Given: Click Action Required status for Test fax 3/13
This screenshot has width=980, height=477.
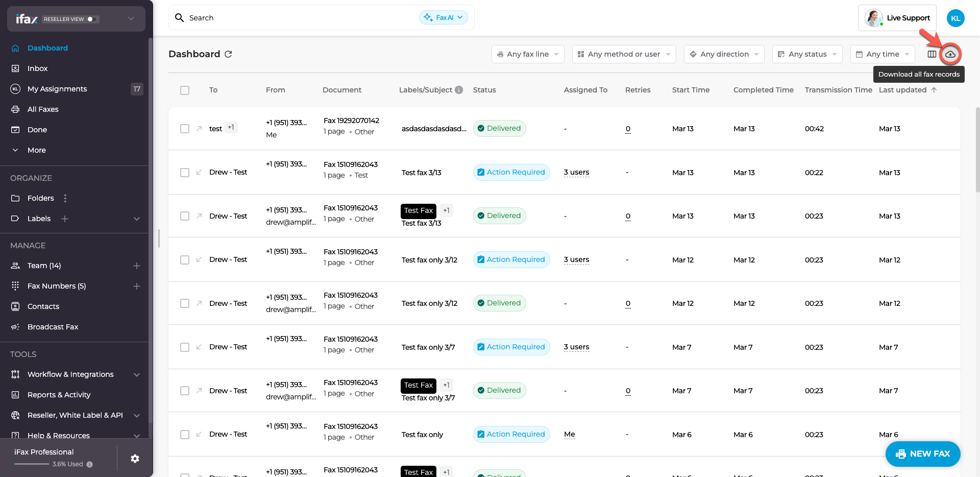Looking at the screenshot, I should coord(511,172).
